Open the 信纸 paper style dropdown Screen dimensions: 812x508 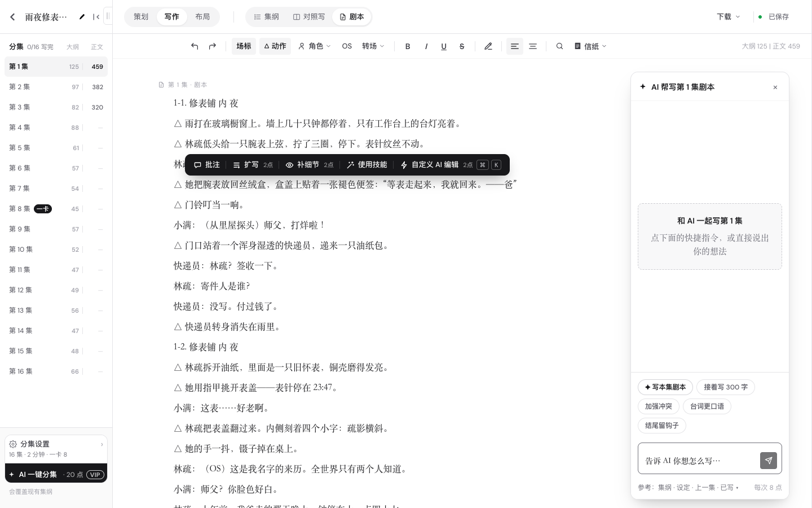pyautogui.click(x=590, y=46)
